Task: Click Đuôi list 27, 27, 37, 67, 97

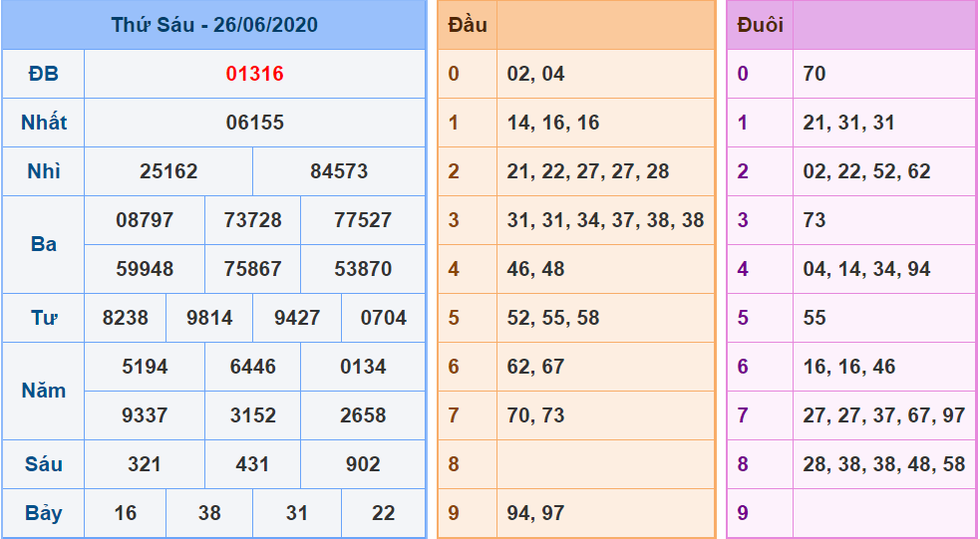Action: click(883, 415)
